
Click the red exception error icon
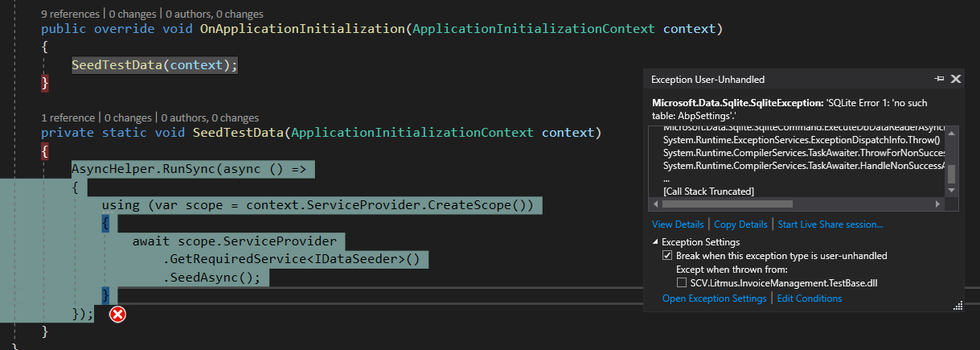coord(117,314)
